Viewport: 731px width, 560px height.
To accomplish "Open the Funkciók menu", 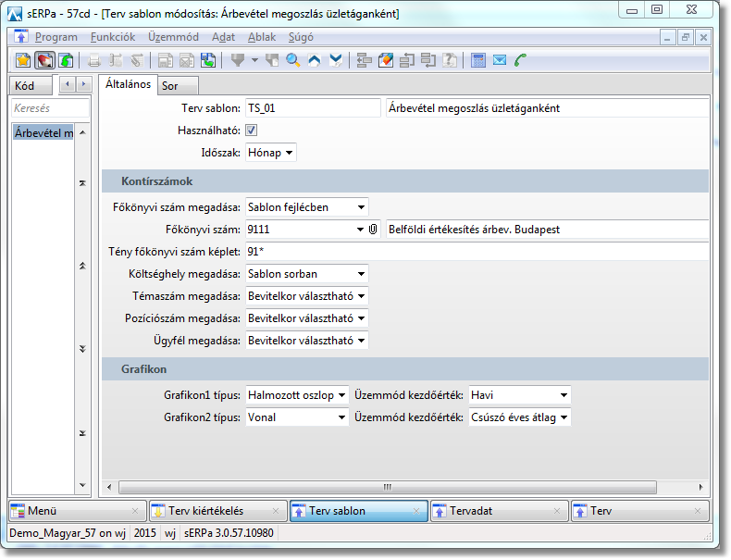I will point(113,37).
